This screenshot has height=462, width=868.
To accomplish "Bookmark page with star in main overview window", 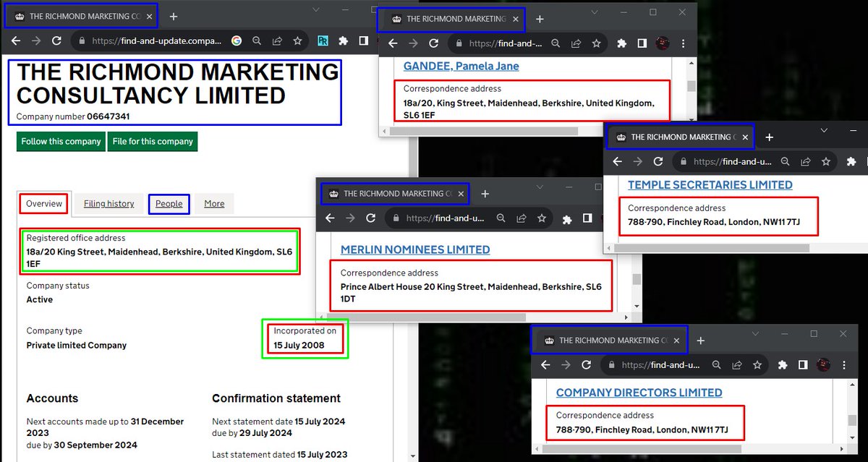I will pyautogui.click(x=297, y=41).
